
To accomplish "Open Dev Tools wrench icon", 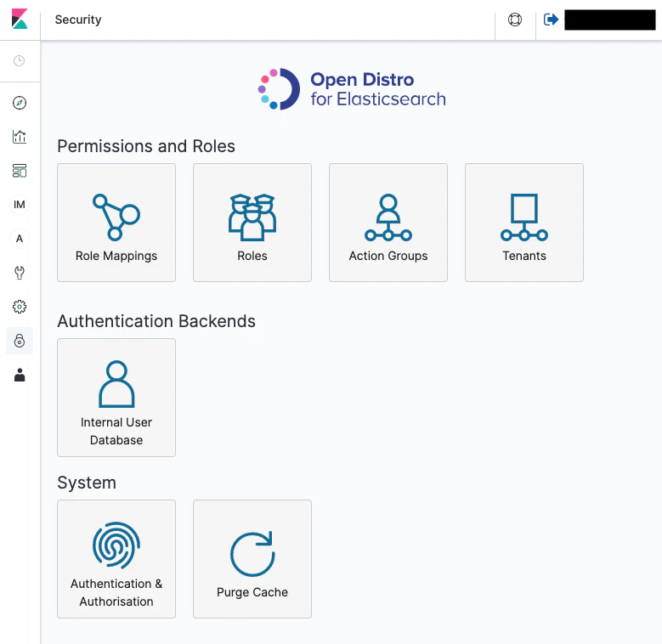I will point(20,273).
